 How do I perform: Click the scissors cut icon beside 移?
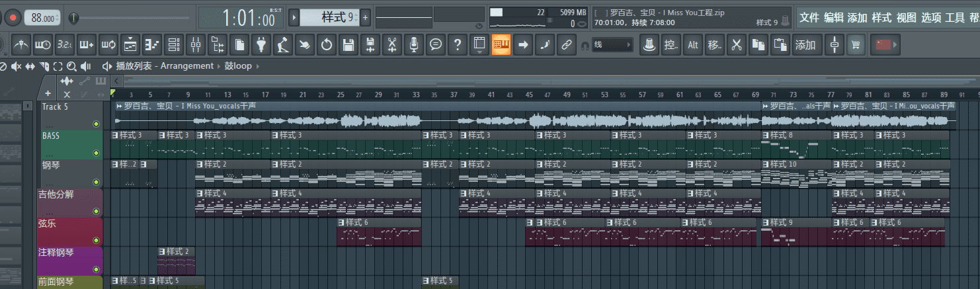736,45
